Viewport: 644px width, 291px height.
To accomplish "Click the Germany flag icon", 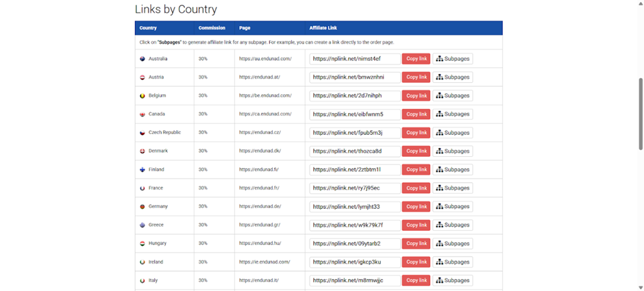I will [143, 207].
